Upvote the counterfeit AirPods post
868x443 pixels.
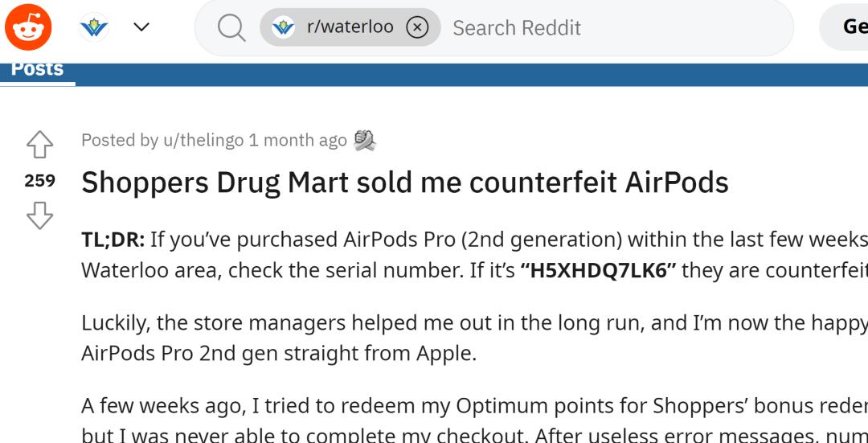(x=39, y=146)
